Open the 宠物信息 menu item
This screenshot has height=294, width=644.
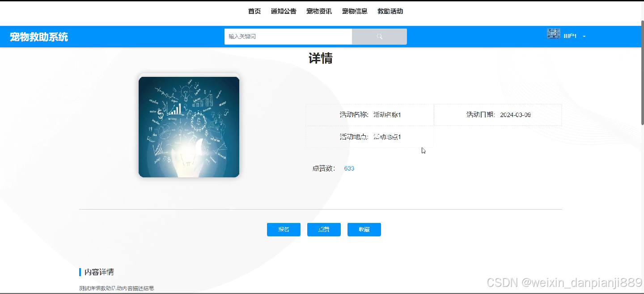click(x=355, y=11)
